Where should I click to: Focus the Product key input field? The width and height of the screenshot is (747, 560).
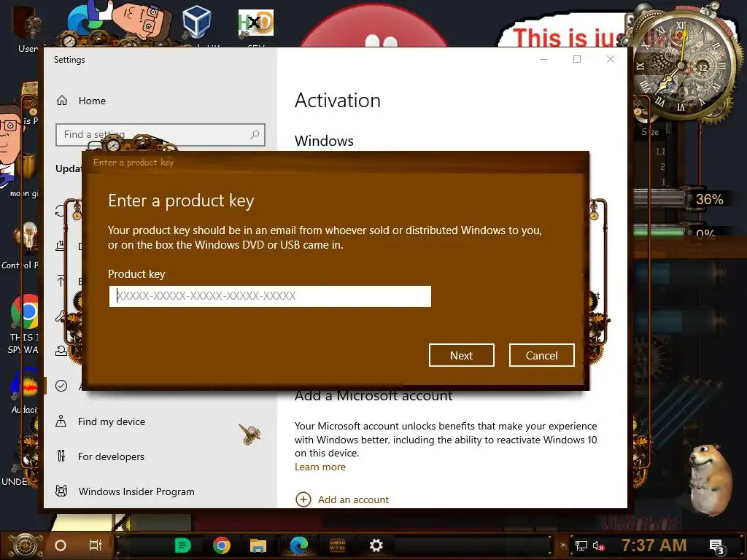pos(270,296)
